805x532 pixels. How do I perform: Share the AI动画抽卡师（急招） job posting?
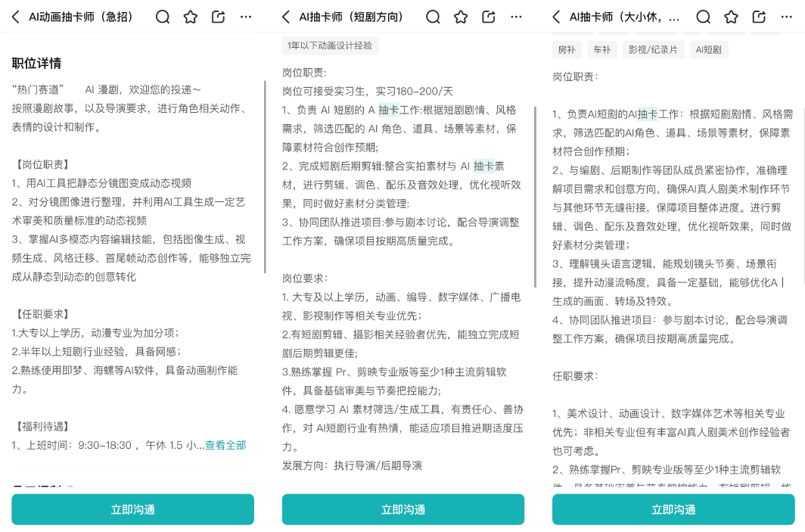pyautogui.click(x=219, y=17)
